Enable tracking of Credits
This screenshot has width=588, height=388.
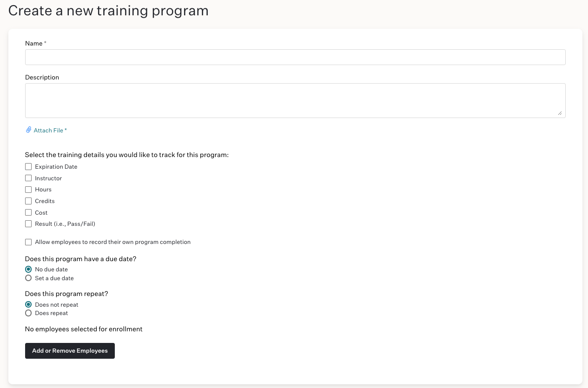(x=28, y=201)
